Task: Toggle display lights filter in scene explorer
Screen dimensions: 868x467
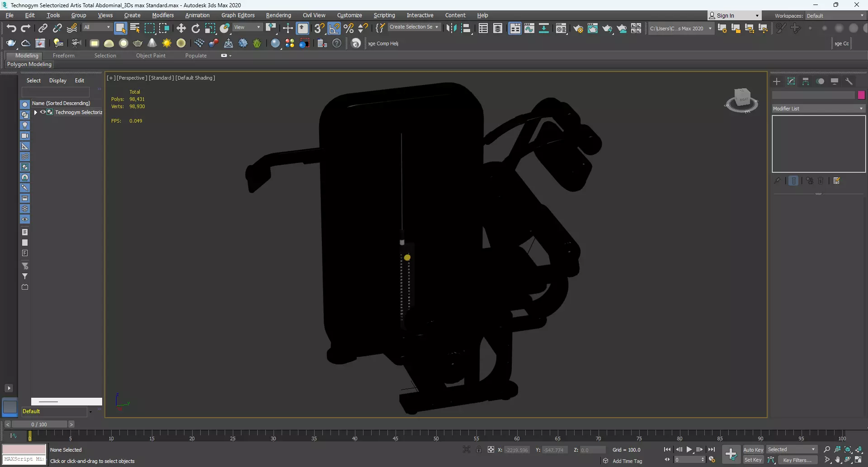Action: coord(25,125)
